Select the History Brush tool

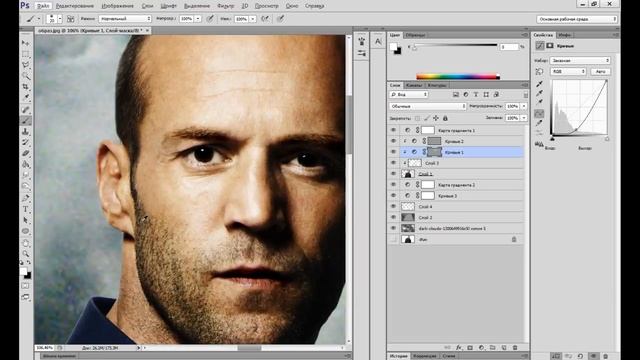[x=26, y=142]
